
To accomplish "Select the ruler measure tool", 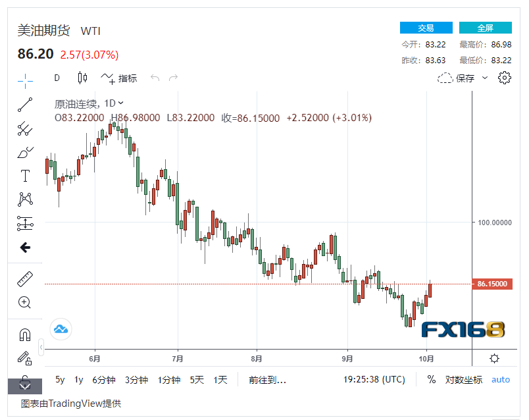I will pos(24,278).
